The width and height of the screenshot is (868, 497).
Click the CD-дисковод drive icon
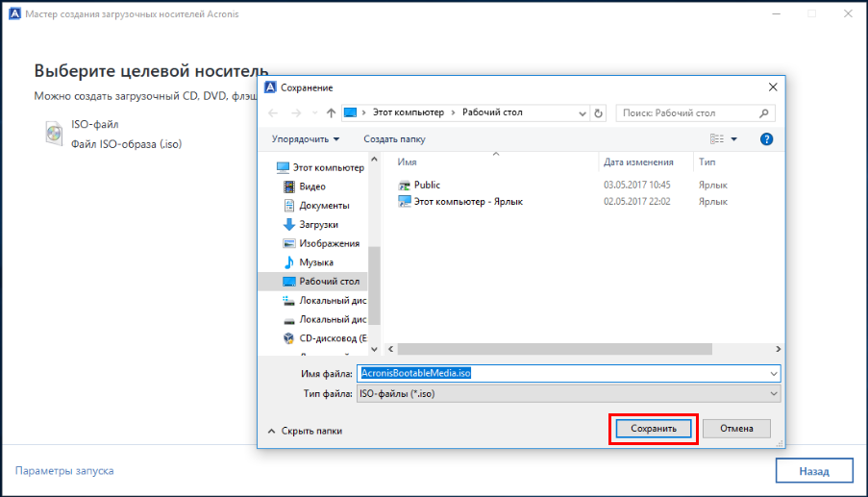(x=288, y=338)
